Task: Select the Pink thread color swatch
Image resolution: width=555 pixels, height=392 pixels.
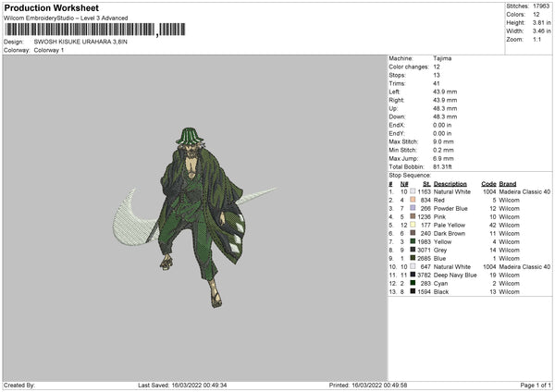Action: point(413,216)
